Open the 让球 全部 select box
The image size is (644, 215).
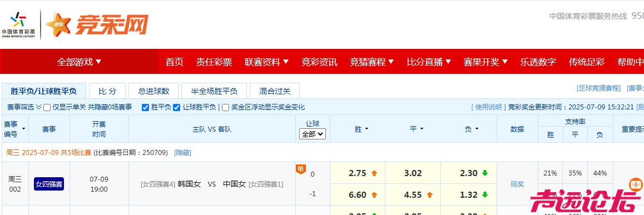click(x=313, y=134)
